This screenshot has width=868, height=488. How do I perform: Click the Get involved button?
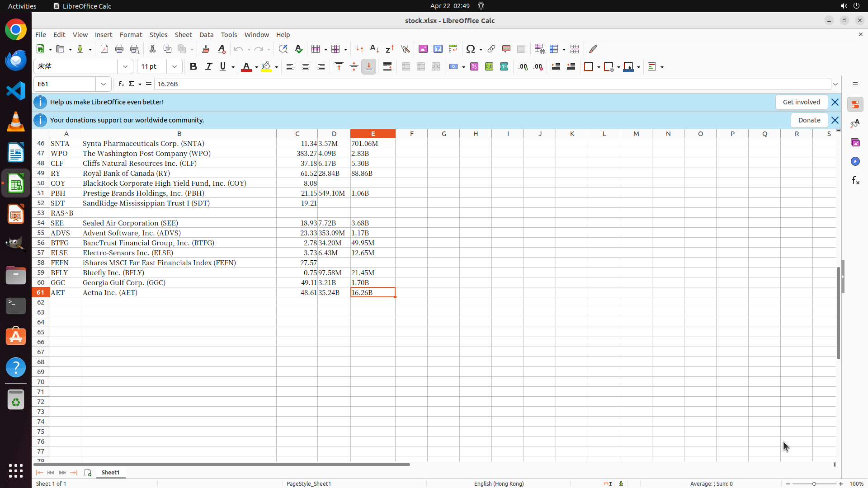[801, 102]
